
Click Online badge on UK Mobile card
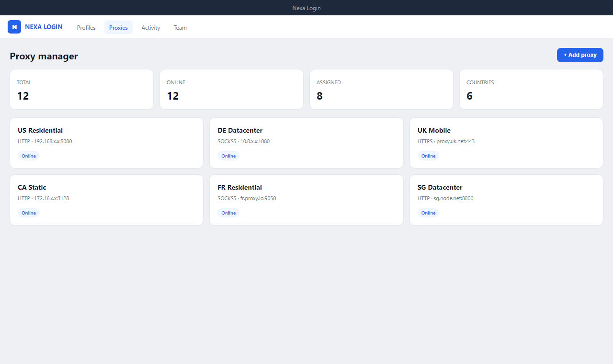428,156
